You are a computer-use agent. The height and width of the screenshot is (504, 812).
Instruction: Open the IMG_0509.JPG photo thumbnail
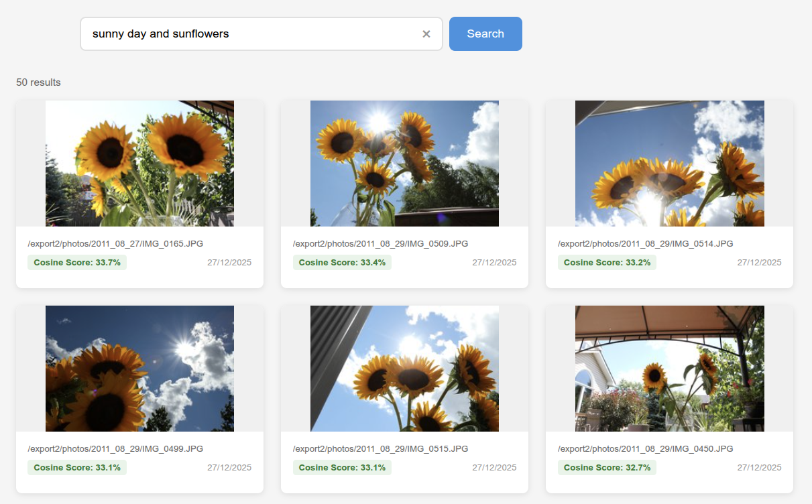(x=404, y=163)
